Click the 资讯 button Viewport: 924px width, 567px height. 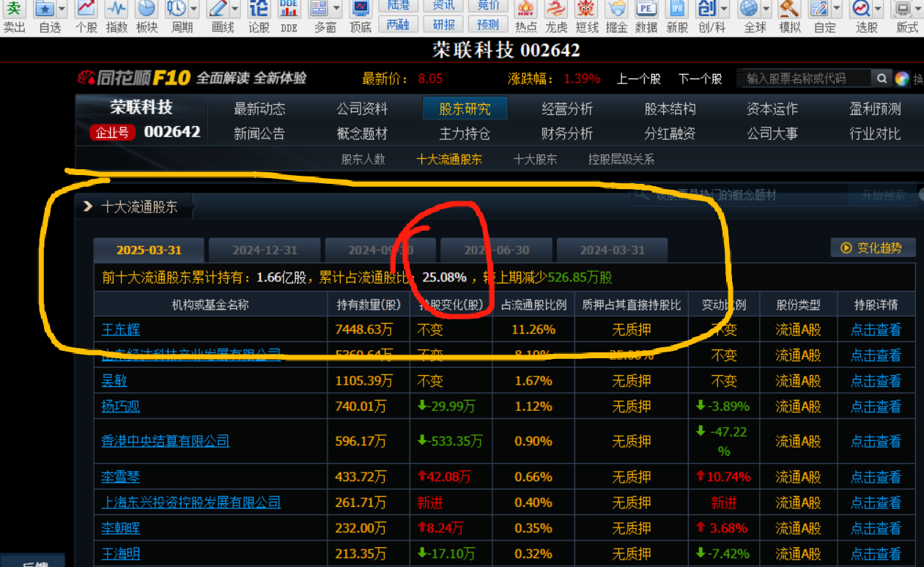[443, 6]
